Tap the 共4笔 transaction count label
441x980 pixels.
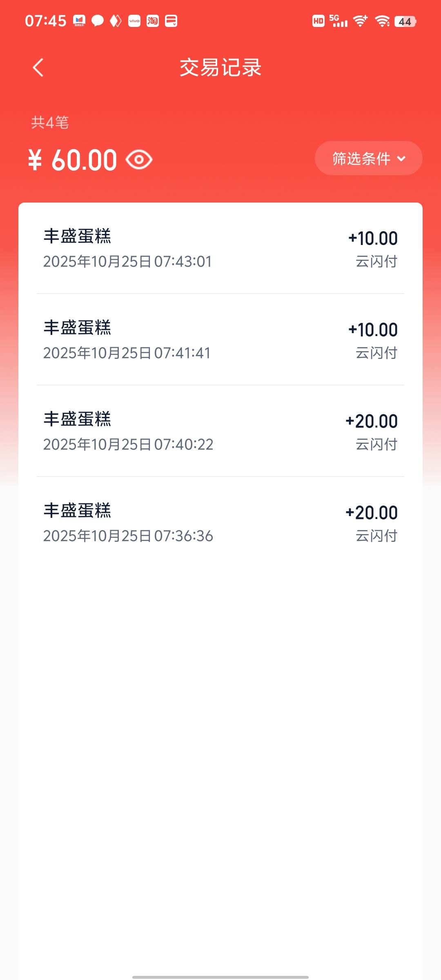click(50, 122)
